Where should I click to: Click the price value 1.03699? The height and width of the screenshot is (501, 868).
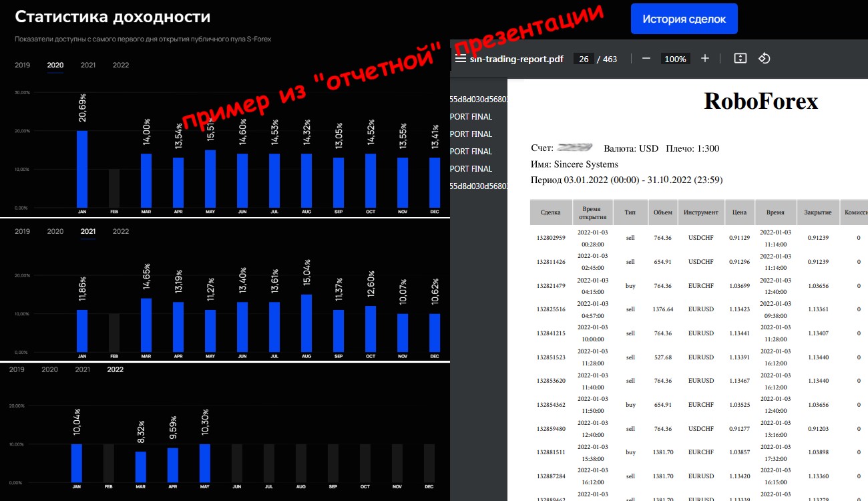pyautogui.click(x=739, y=286)
